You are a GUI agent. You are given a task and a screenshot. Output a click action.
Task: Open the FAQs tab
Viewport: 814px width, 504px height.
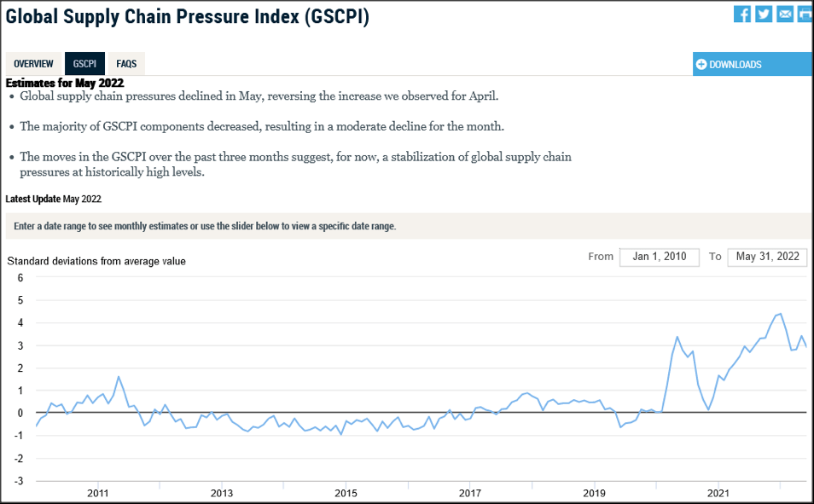click(126, 64)
